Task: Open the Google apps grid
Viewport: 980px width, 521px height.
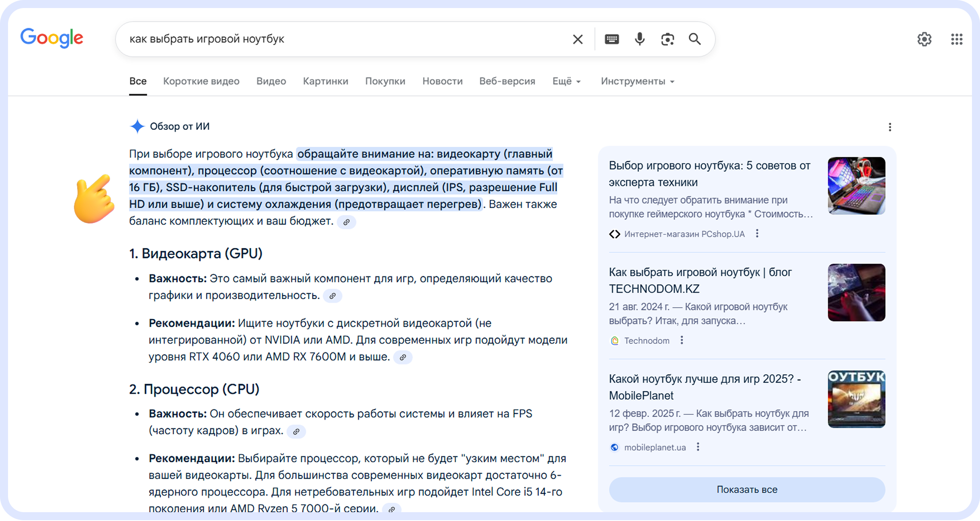Action: (956, 39)
